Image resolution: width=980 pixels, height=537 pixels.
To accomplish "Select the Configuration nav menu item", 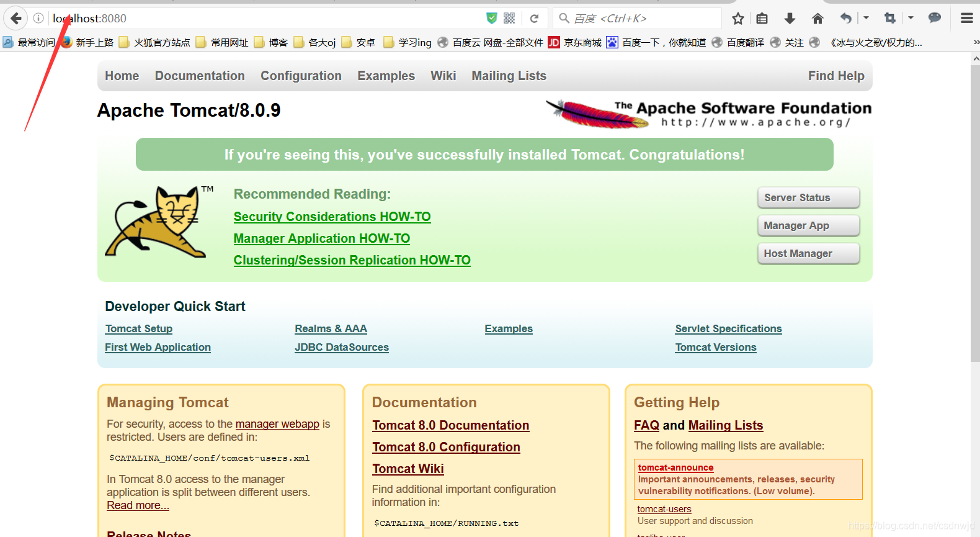I will click(301, 76).
